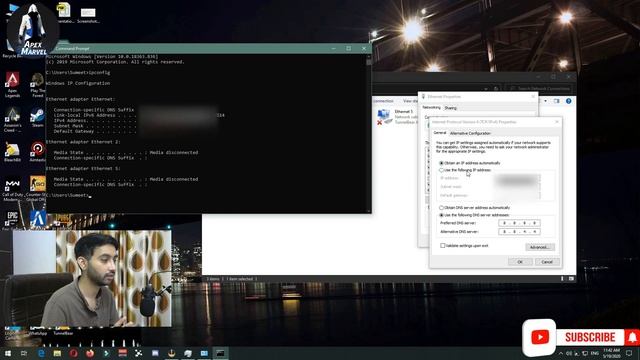Open the Action Center notification icon
This screenshot has height=360, width=640.
coord(629,353)
